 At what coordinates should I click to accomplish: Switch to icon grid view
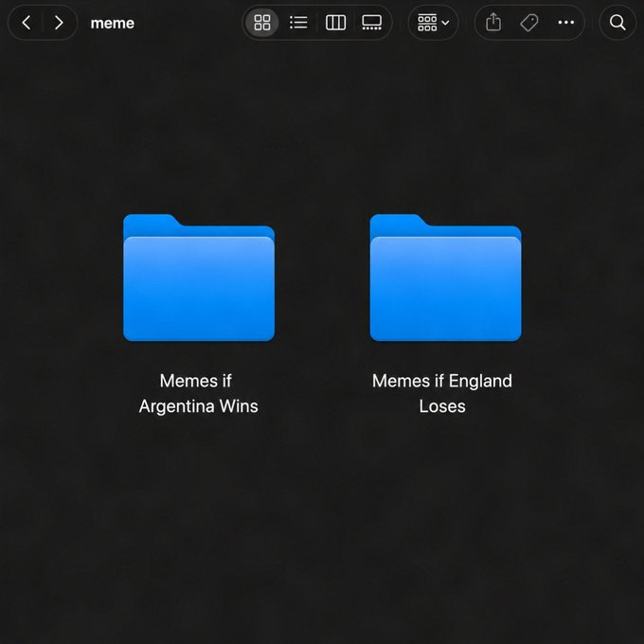(262, 23)
